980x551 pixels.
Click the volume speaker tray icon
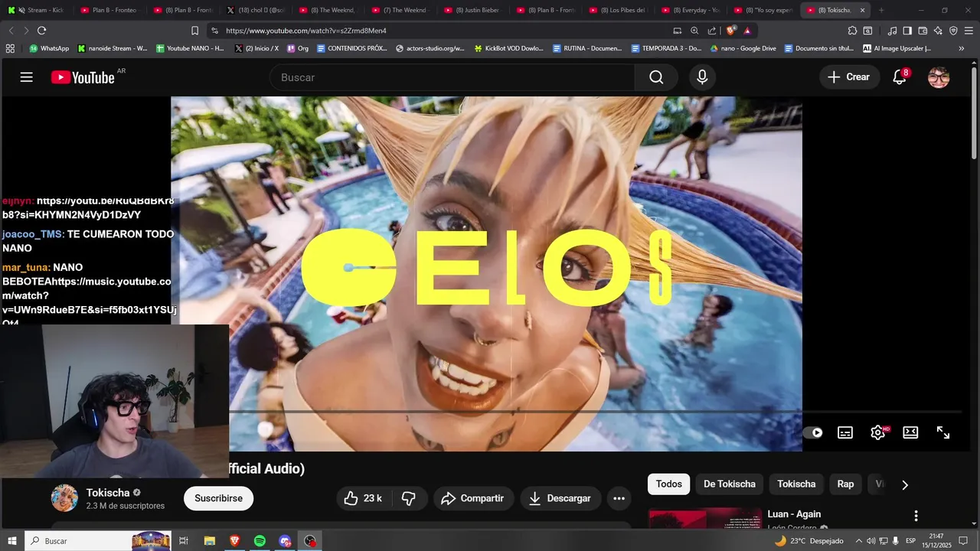871,541
